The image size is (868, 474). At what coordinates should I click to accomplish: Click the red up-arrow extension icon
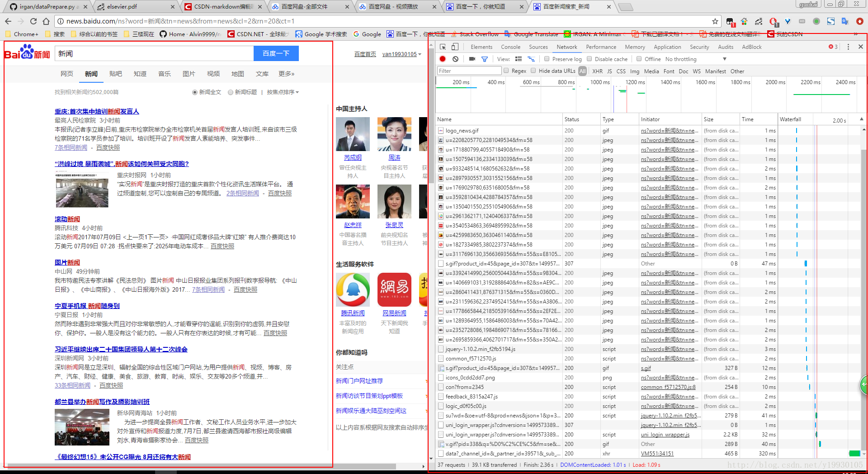pos(860,21)
